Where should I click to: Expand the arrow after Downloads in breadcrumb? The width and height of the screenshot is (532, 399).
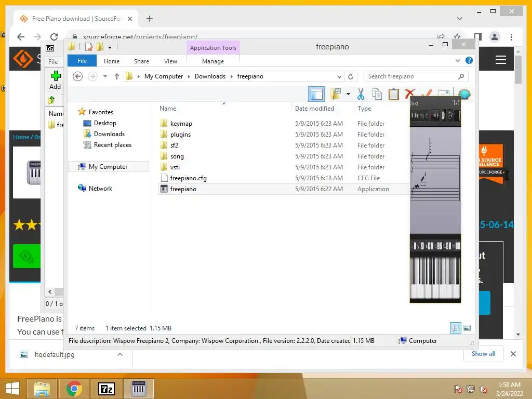coord(231,76)
